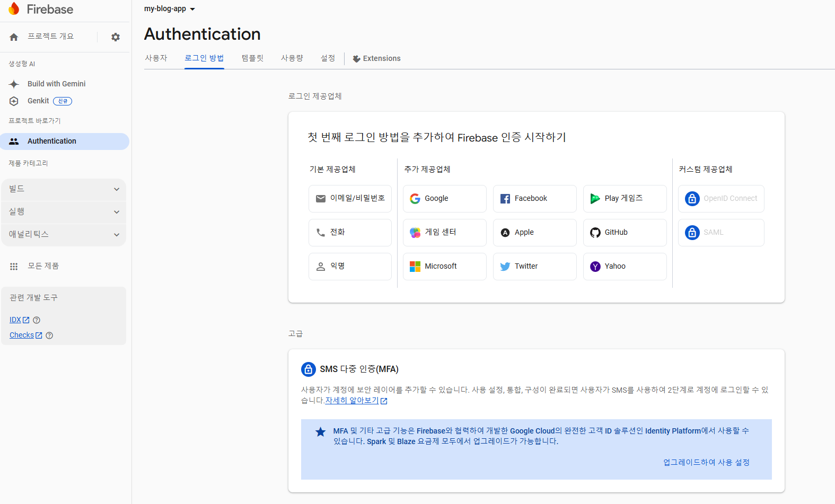Viewport: 835px width, 504px height.
Task: Click the Apple logo icon
Action: click(505, 233)
